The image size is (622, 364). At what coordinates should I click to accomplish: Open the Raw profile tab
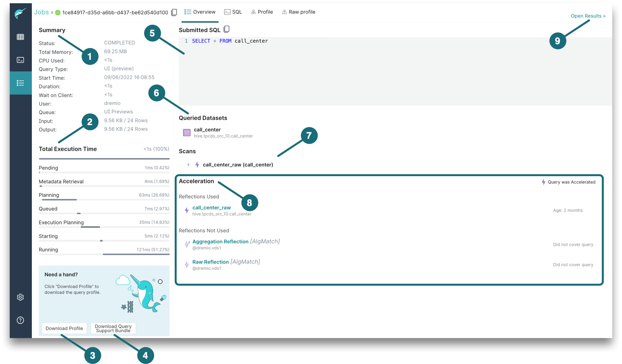coord(302,12)
